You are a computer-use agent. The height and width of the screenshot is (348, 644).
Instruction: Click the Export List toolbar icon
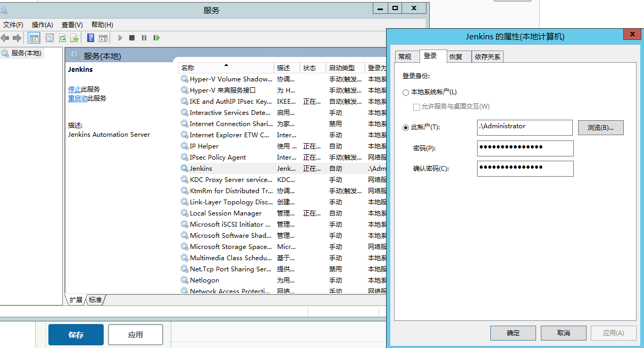(75, 38)
